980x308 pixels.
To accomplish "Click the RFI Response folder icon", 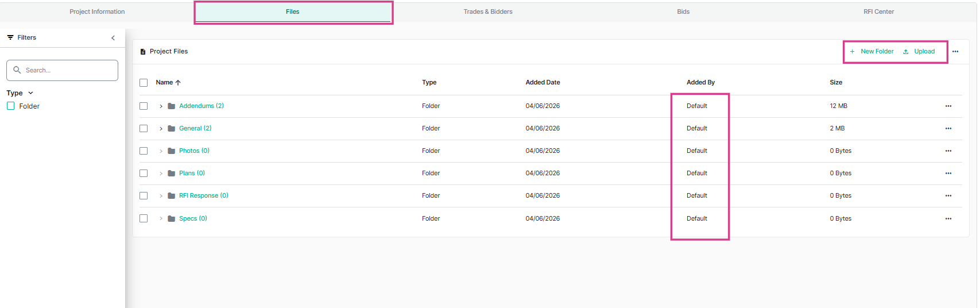I will [x=171, y=196].
